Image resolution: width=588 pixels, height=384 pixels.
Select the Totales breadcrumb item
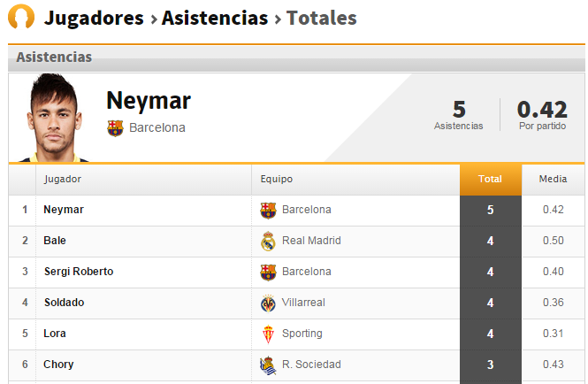(322, 18)
